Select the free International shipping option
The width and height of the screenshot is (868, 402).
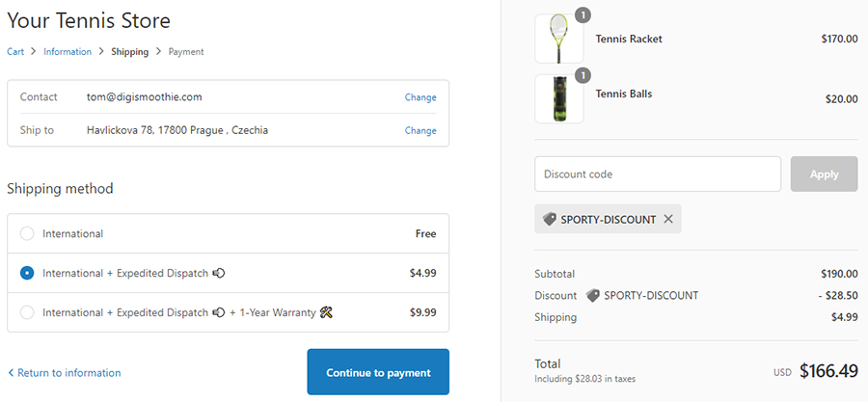pyautogui.click(x=27, y=233)
